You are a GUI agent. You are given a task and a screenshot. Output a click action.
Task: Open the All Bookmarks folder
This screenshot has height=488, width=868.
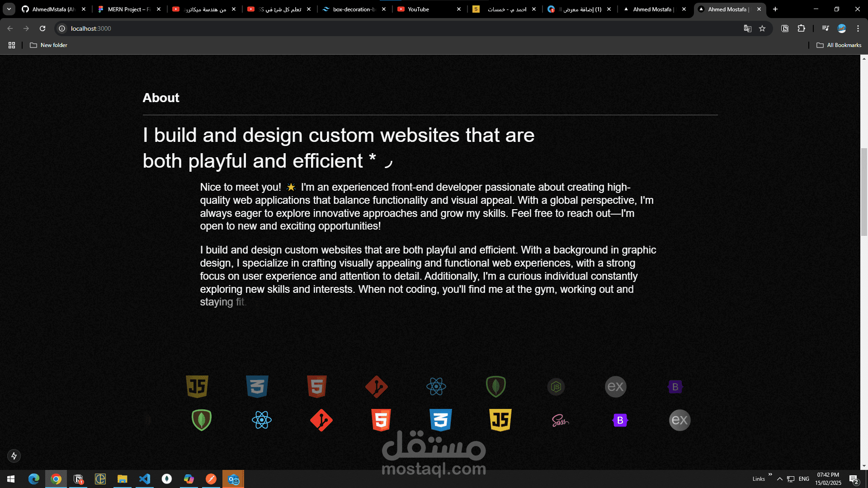839,45
